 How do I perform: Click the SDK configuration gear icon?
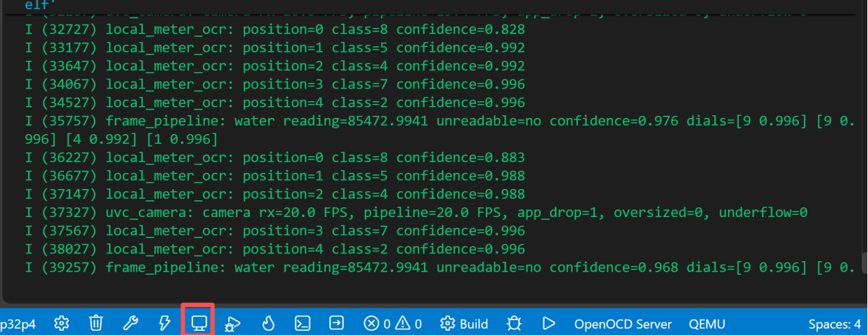click(61, 323)
